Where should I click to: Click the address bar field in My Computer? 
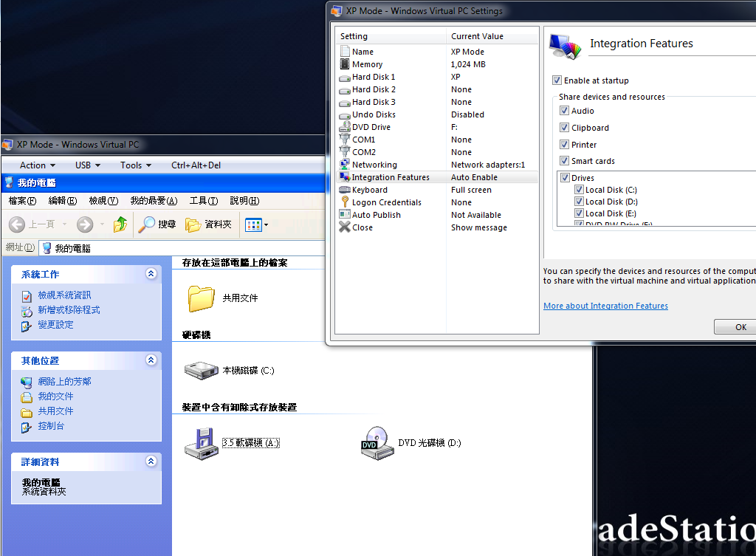[182, 248]
